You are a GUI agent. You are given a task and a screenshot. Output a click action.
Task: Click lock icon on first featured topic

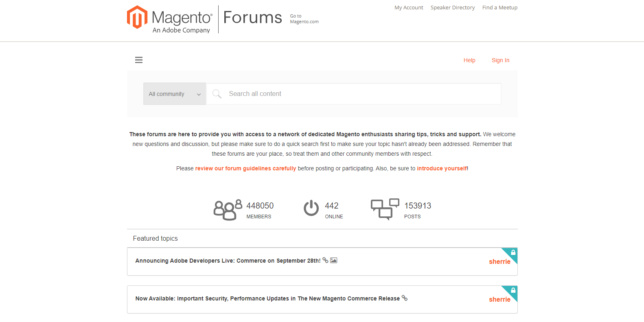point(513,252)
